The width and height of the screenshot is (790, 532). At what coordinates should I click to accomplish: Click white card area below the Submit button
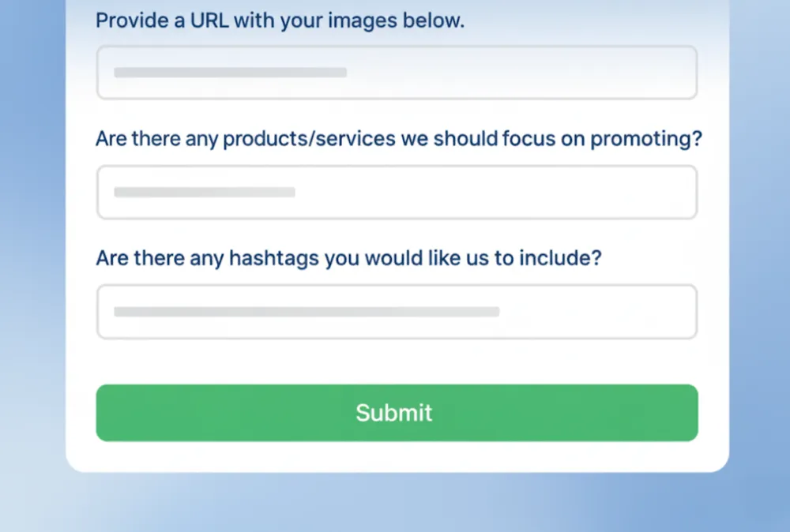(x=397, y=456)
